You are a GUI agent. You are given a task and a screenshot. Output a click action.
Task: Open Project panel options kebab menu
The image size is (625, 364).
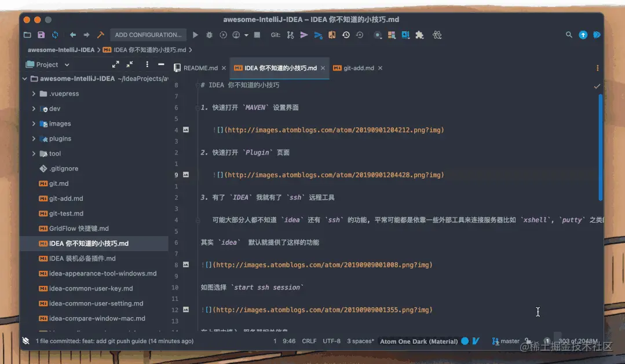pos(147,64)
